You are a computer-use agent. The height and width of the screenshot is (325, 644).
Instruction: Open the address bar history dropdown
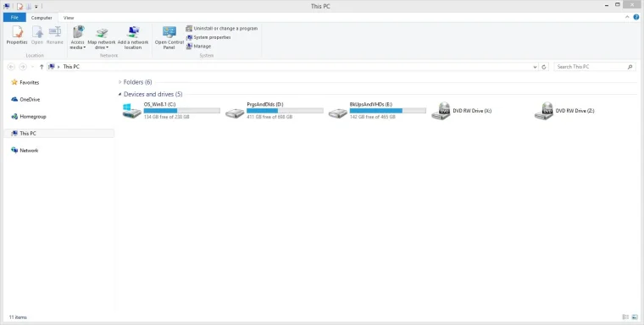(535, 67)
